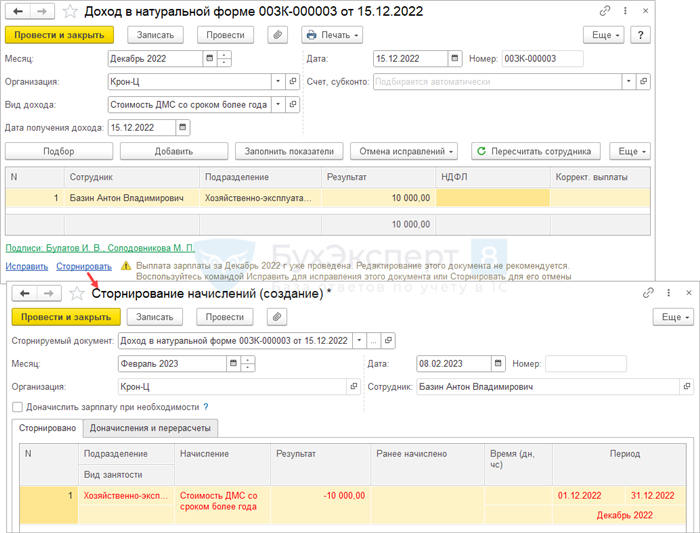Click Записать in Сторнирование window
Screen dimensions: 700x533
(154, 317)
